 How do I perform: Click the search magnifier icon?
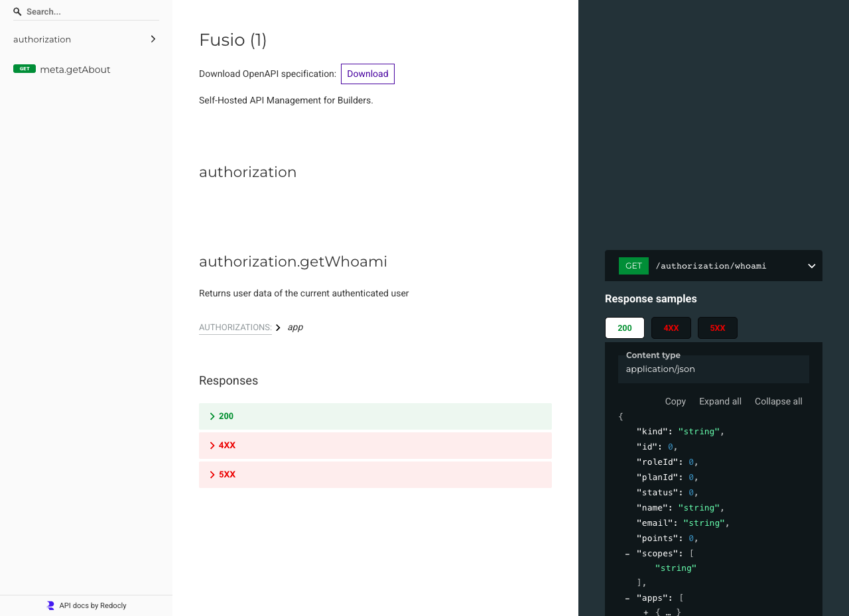point(17,12)
